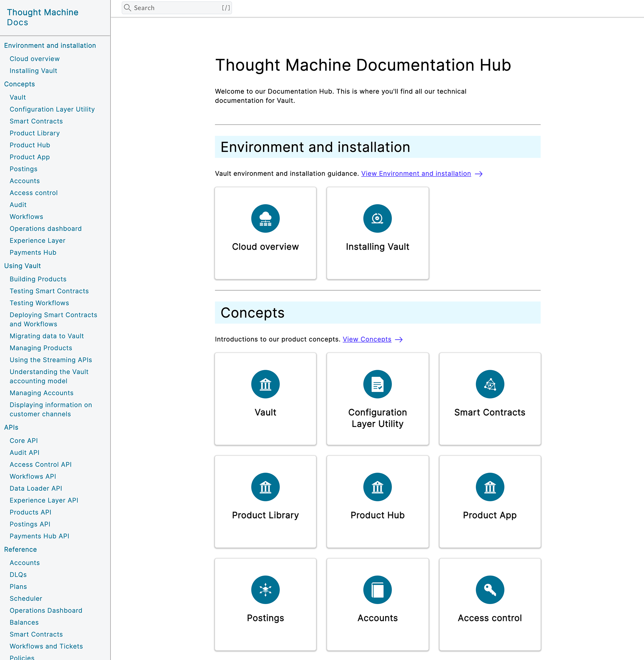Open Thought Machine Docs home link
644x660 pixels.
pos(43,17)
